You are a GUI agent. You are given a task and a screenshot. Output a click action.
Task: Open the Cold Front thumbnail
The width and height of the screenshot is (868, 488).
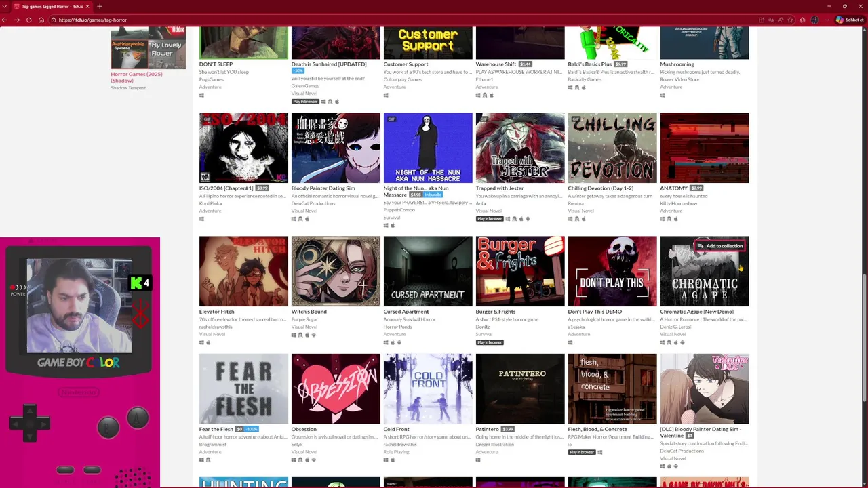tap(428, 388)
